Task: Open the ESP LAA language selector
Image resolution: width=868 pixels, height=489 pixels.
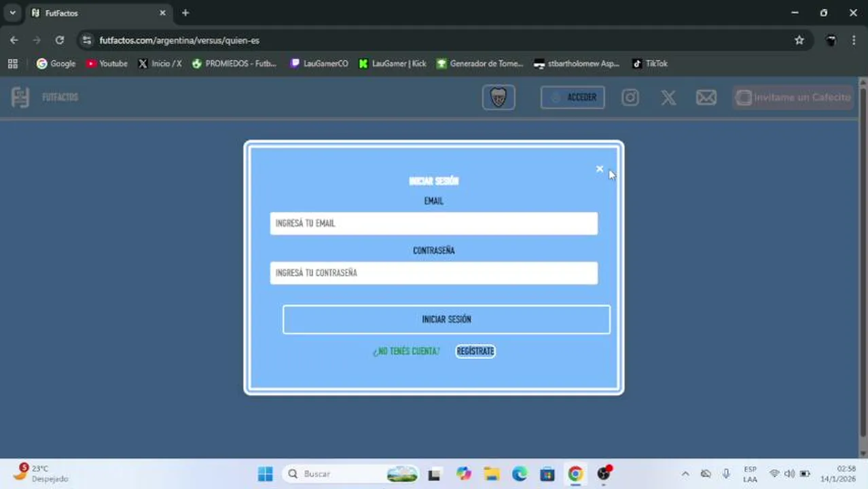Action: (750, 474)
